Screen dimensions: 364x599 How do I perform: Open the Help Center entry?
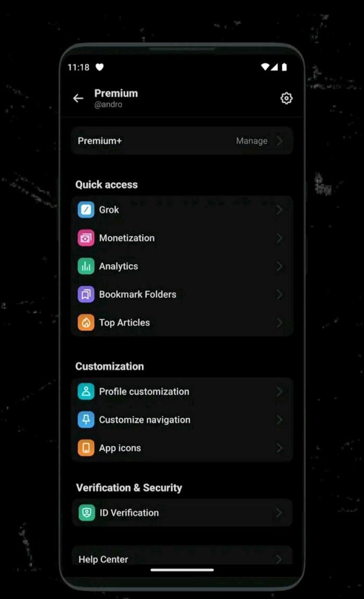tap(103, 559)
